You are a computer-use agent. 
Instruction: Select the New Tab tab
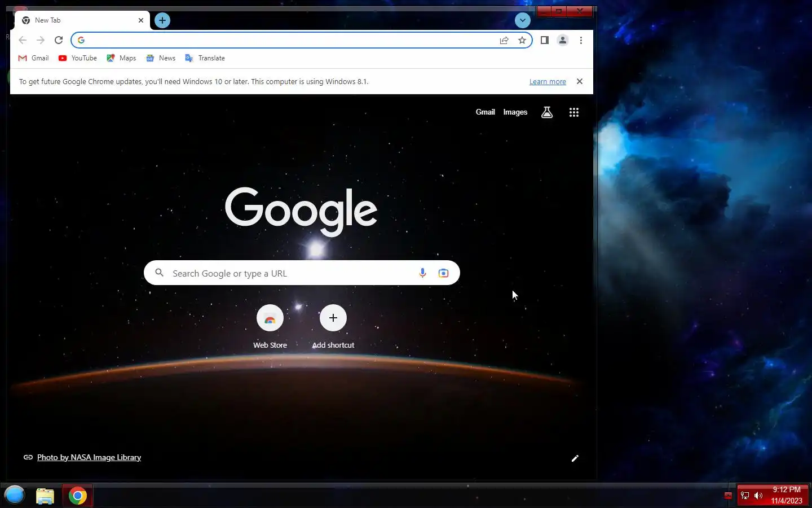(82, 20)
